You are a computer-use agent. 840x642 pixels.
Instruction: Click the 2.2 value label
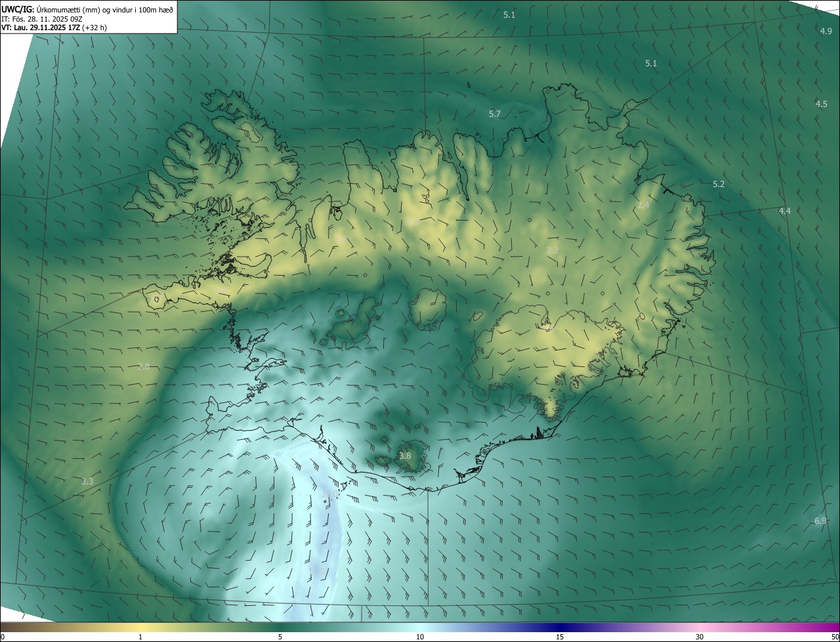tap(553, 250)
